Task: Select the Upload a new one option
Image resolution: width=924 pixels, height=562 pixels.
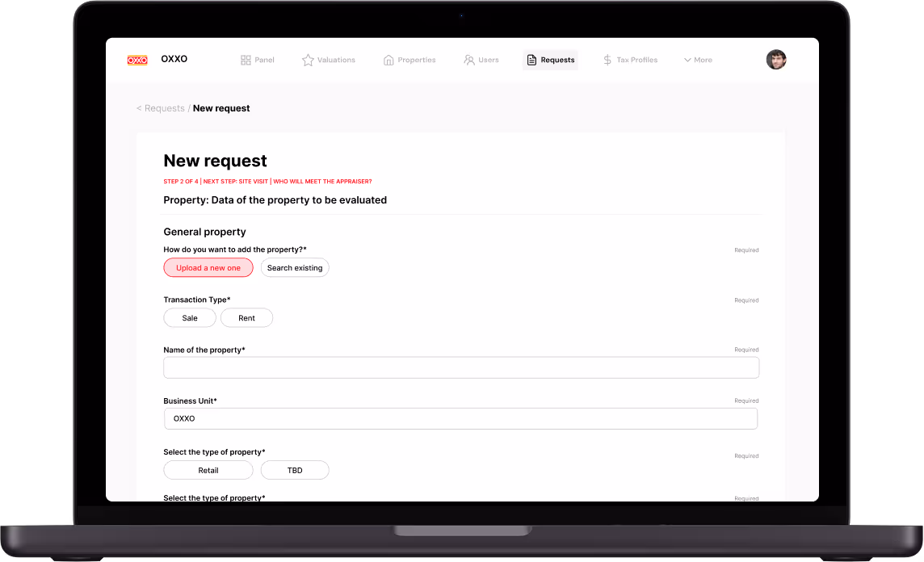Action: 208,268
